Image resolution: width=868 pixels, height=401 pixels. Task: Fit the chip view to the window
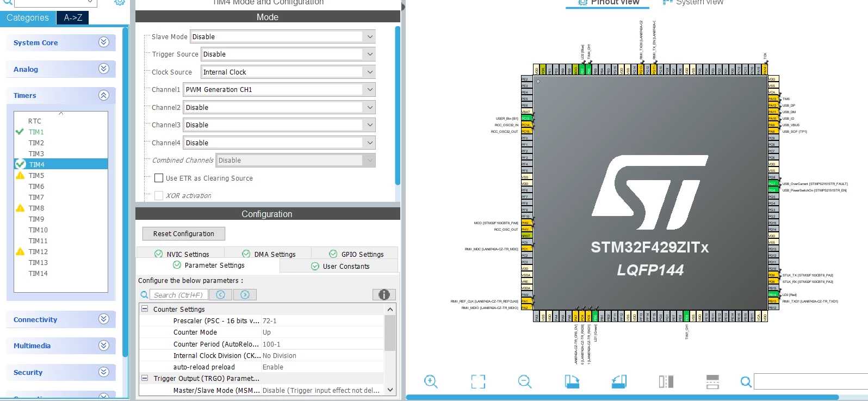tap(478, 381)
